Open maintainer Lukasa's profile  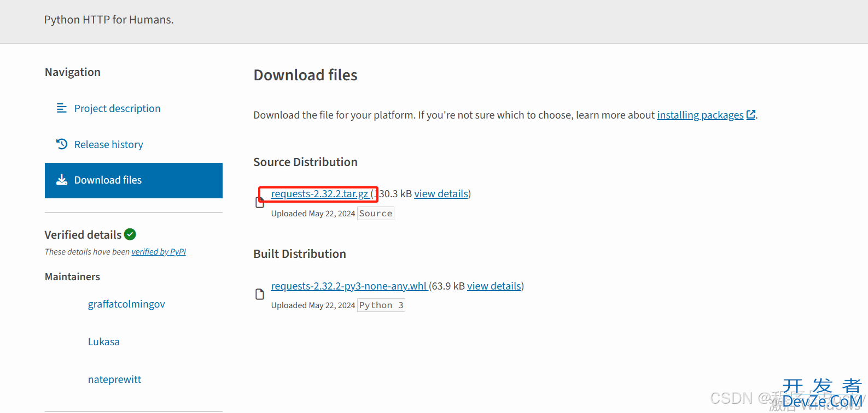(104, 342)
